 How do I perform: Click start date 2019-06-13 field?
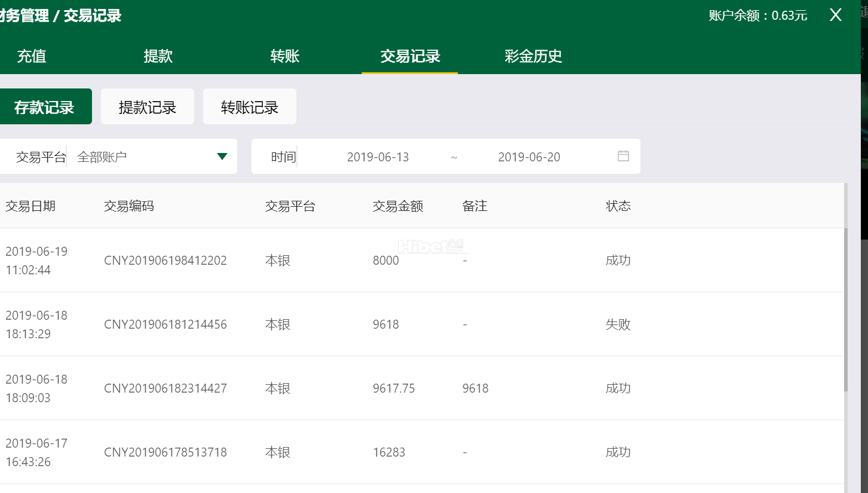[378, 157]
